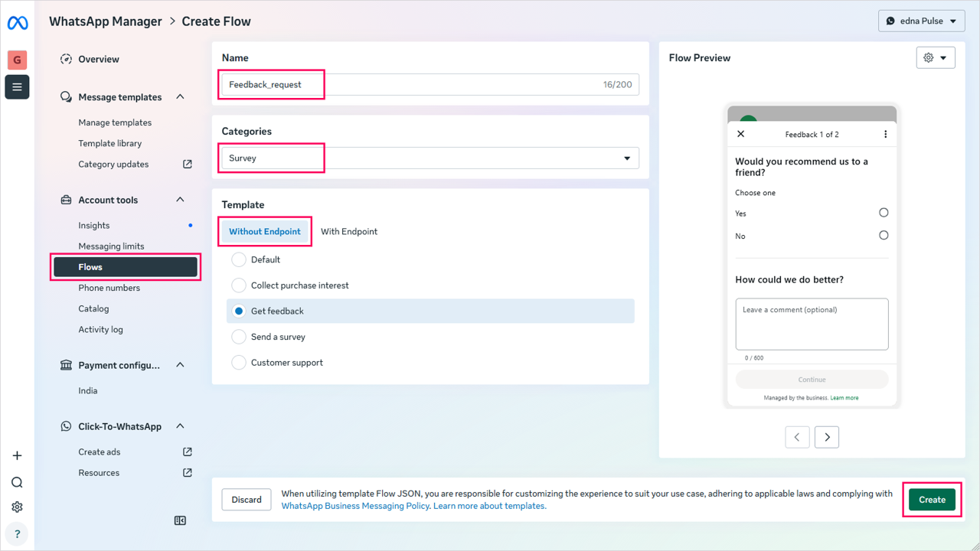980x551 pixels.
Task: Open Create ads external link icon
Action: tap(188, 452)
